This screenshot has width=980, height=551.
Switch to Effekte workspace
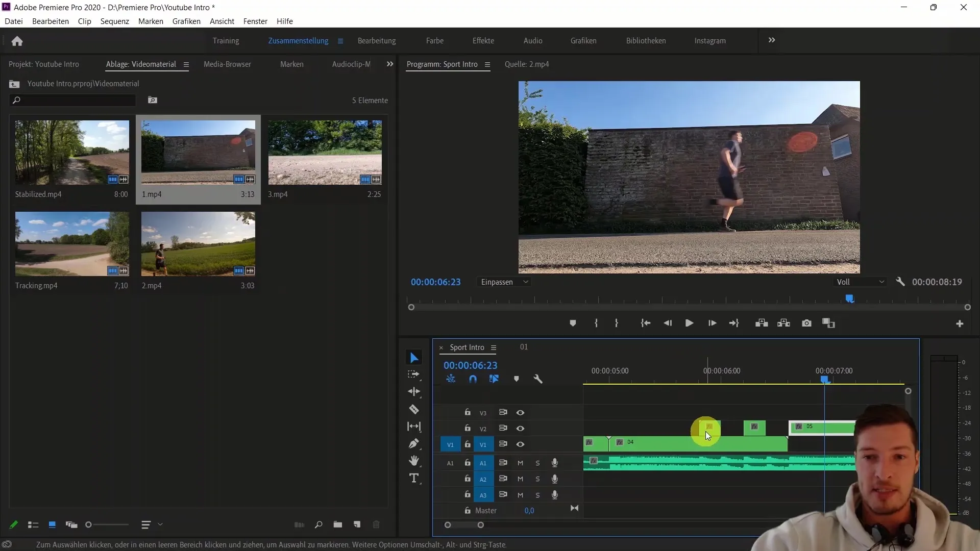tap(483, 41)
